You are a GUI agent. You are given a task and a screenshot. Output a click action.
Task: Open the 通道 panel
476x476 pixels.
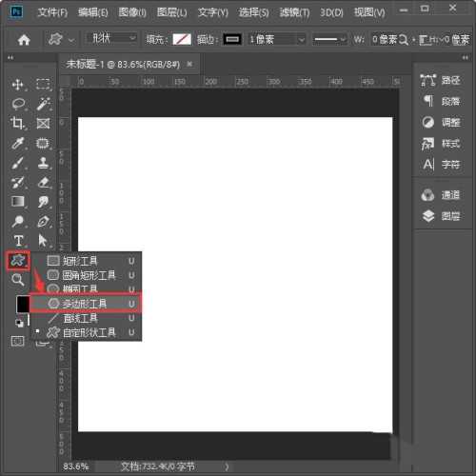click(441, 195)
